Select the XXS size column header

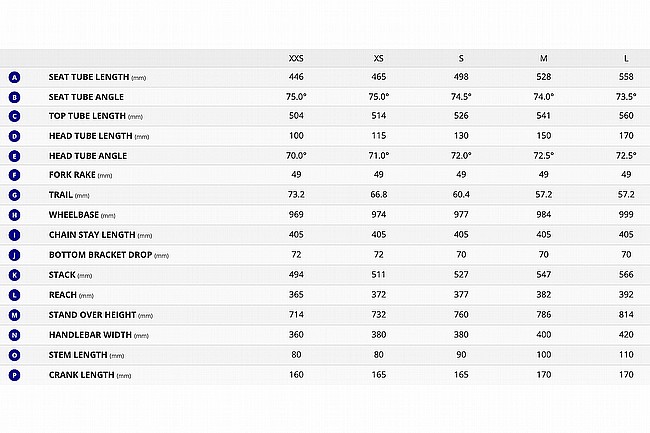(x=296, y=58)
